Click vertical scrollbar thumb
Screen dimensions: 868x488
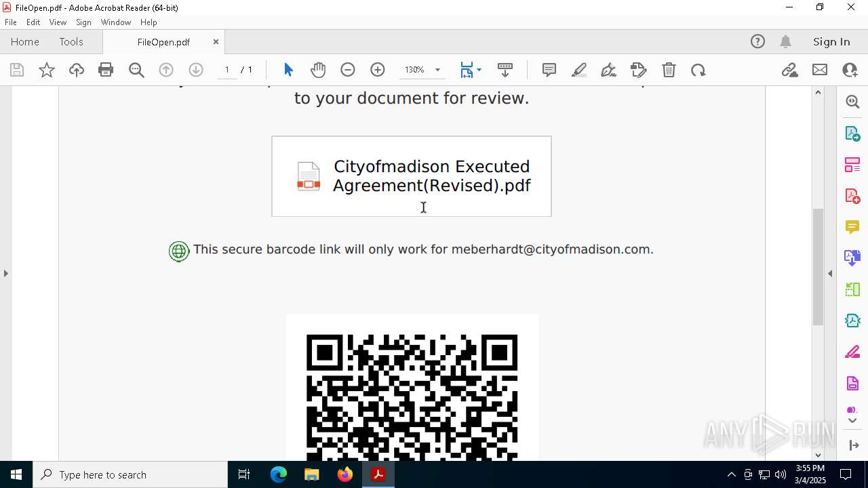pyautogui.click(x=818, y=266)
